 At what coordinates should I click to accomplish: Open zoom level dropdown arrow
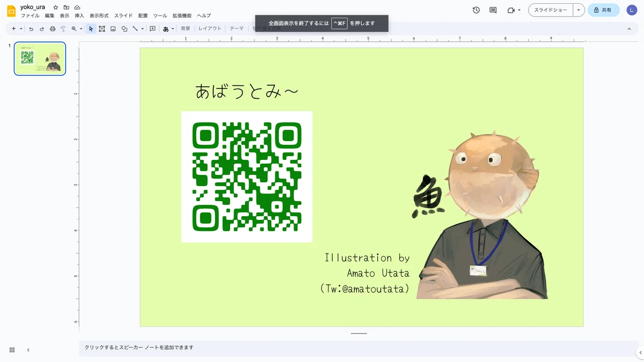tap(81, 28)
